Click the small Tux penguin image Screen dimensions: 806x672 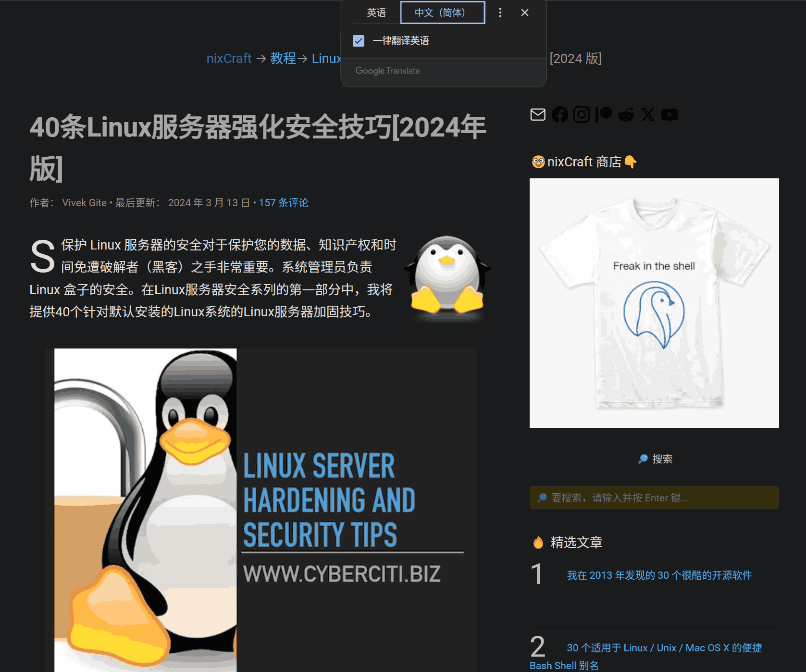pos(447,279)
